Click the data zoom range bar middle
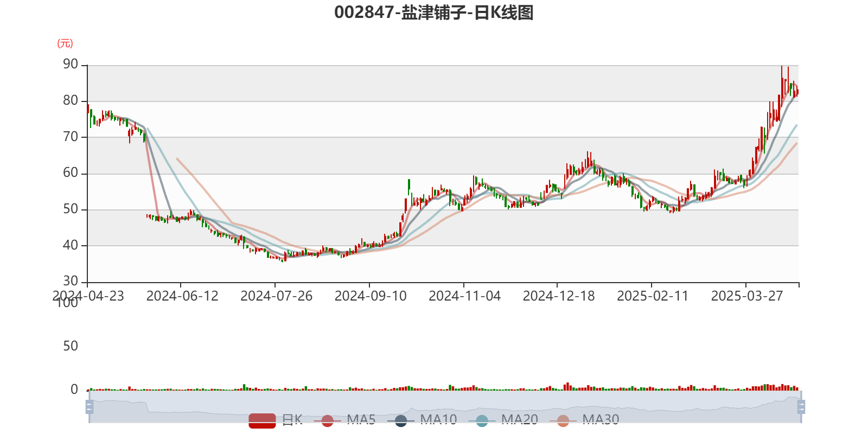This screenshot has width=868, height=434. coord(445,407)
